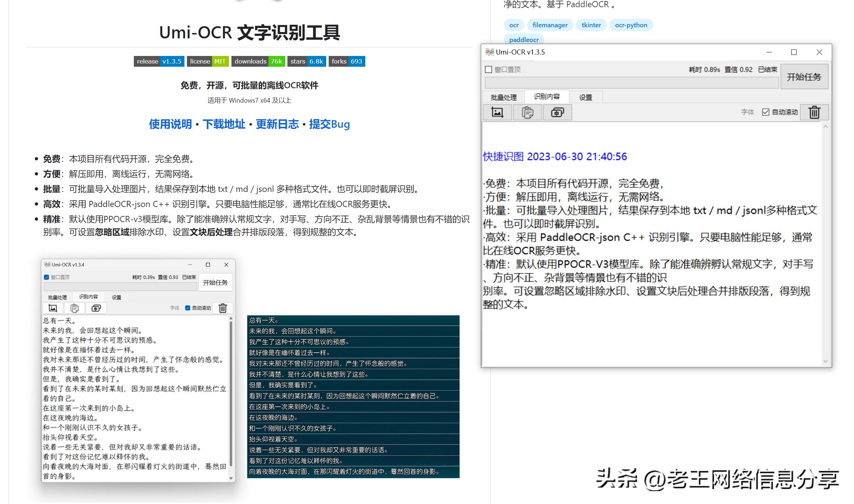Screen dimensions: 854x504
Task: Open the screenshot capture icon in v1.3.4 window
Action: point(96,308)
